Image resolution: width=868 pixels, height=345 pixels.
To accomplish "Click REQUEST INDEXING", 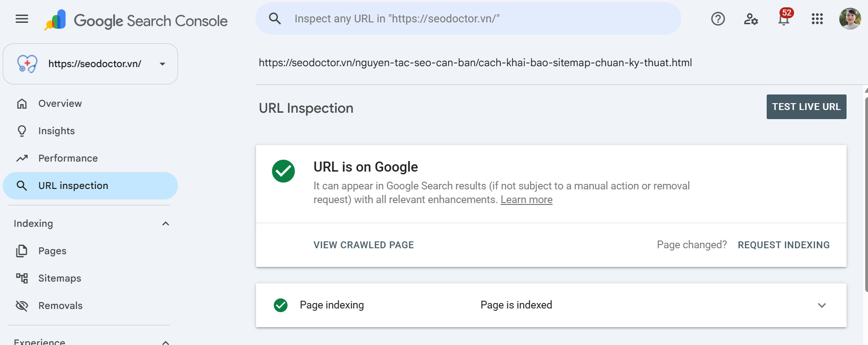I will coord(784,245).
